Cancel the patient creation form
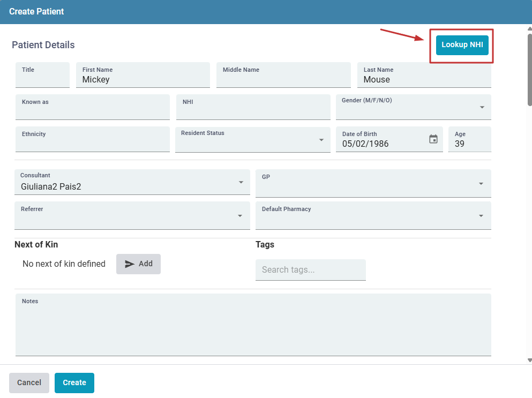Image resolution: width=532 pixels, height=398 pixels. 29,382
